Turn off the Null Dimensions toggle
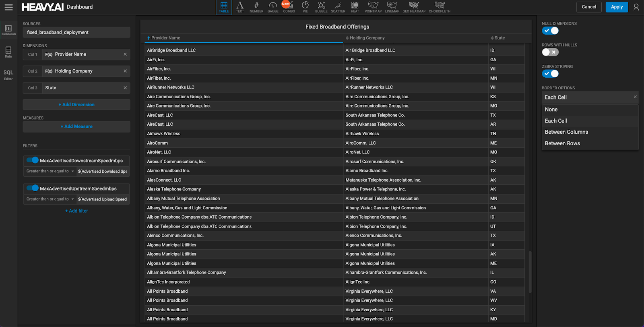644x327 pixels. click(550, 31)
